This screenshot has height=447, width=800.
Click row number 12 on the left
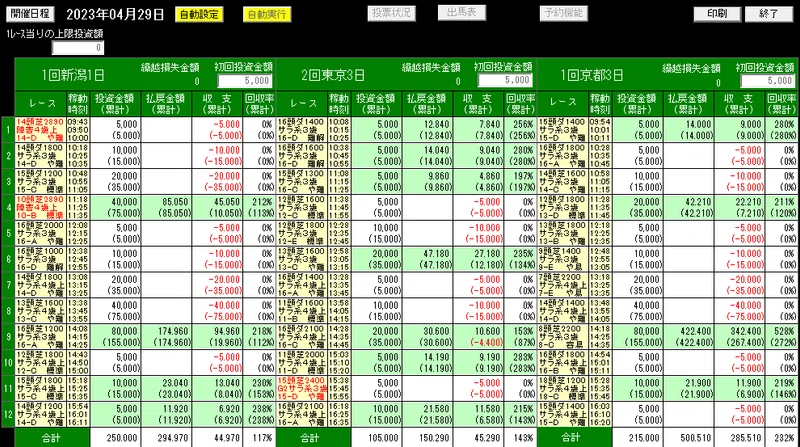click(8, 414)
